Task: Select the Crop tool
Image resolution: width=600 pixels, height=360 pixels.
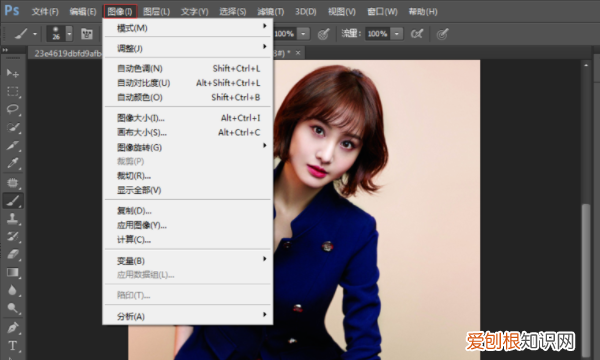Action: pos(13,145)
